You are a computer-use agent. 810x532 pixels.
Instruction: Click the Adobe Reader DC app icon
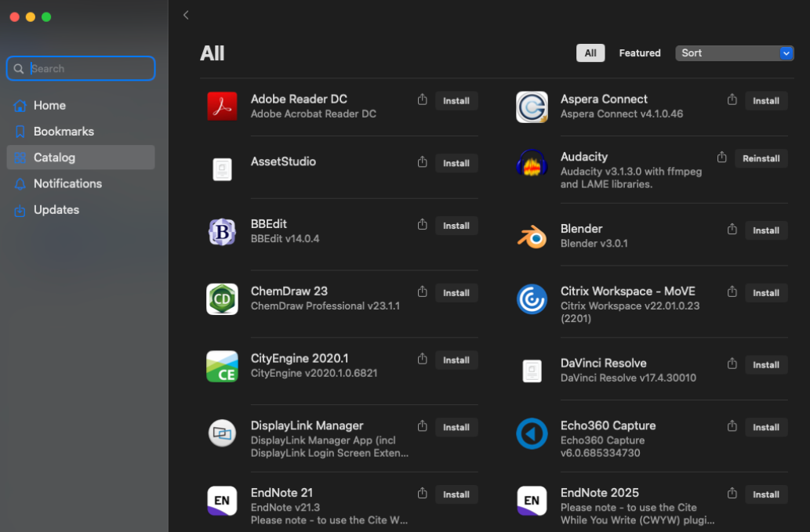click(222, 107)
